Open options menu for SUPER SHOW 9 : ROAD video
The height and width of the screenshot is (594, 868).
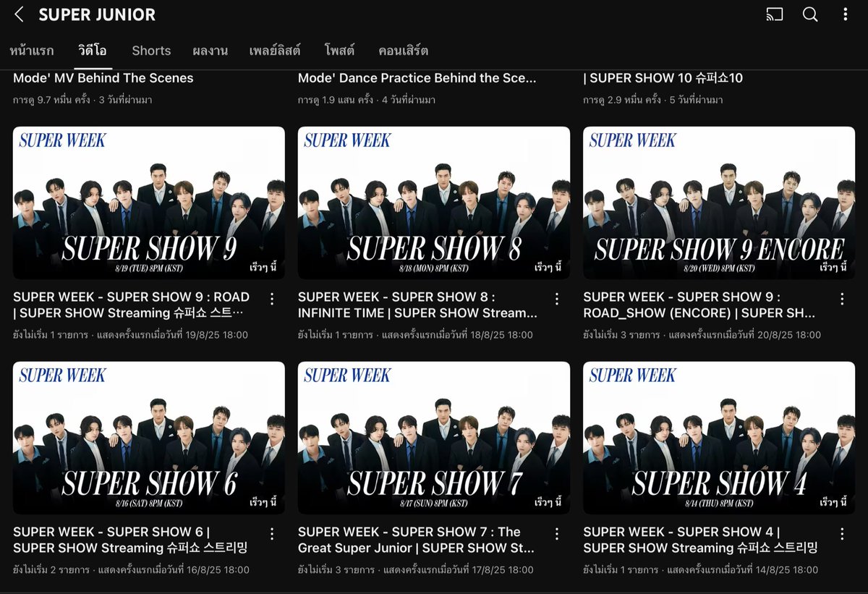(272, 298)
